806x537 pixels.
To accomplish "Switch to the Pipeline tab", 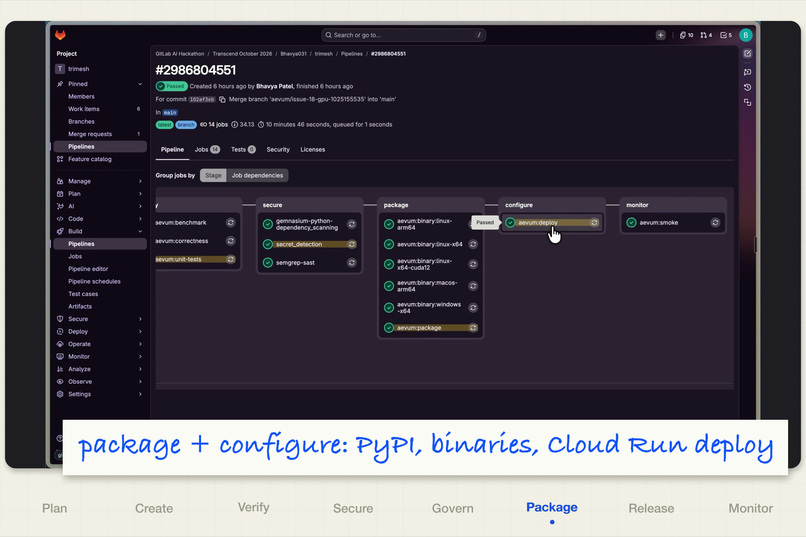I will (x=172, y=150).
